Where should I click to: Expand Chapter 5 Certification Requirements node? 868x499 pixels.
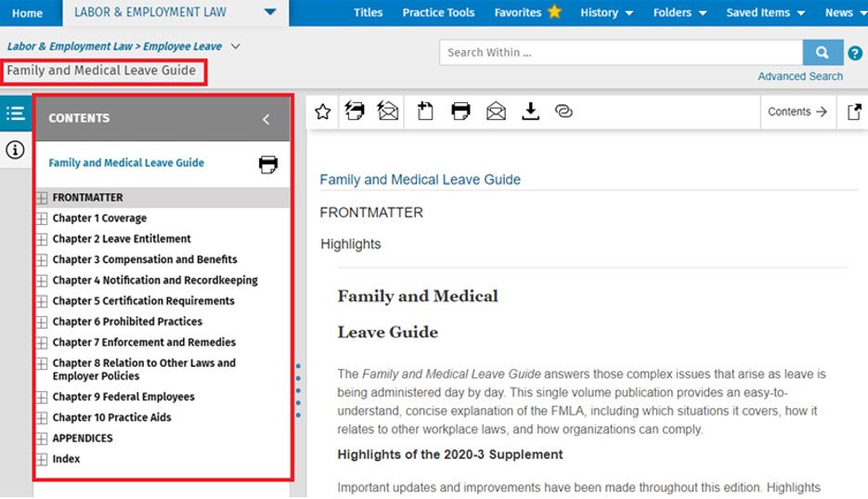[41, 301]
